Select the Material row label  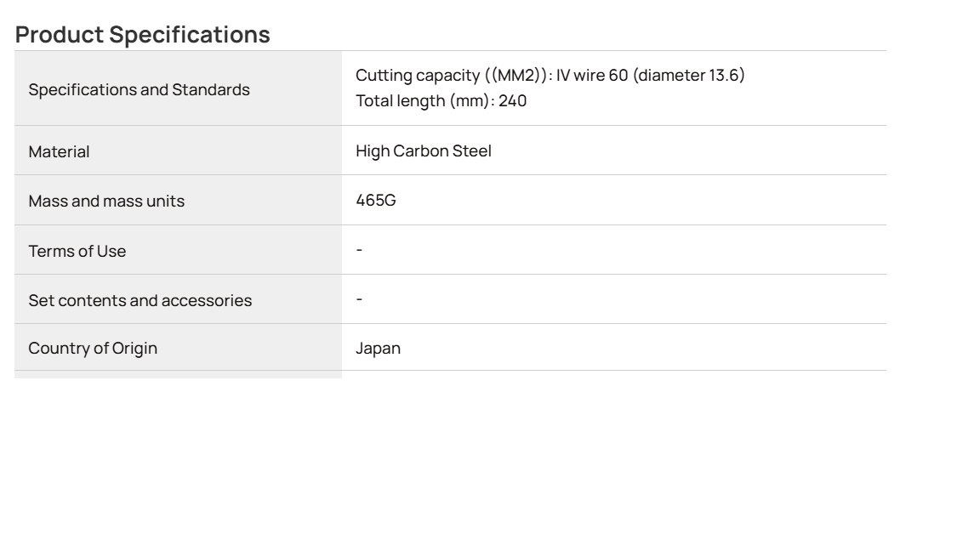tap(59, 151)
